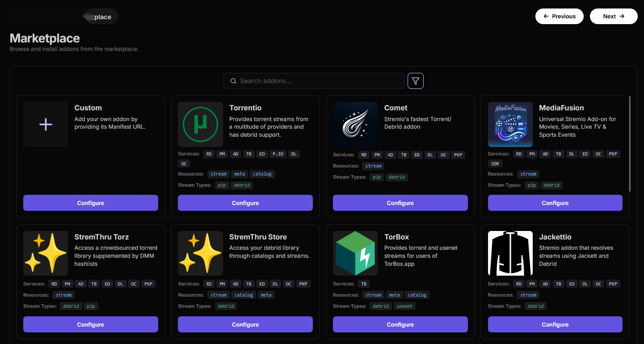Configure the TorBox addon
Screen dimensions: 644x344
[x=400, y=324]
